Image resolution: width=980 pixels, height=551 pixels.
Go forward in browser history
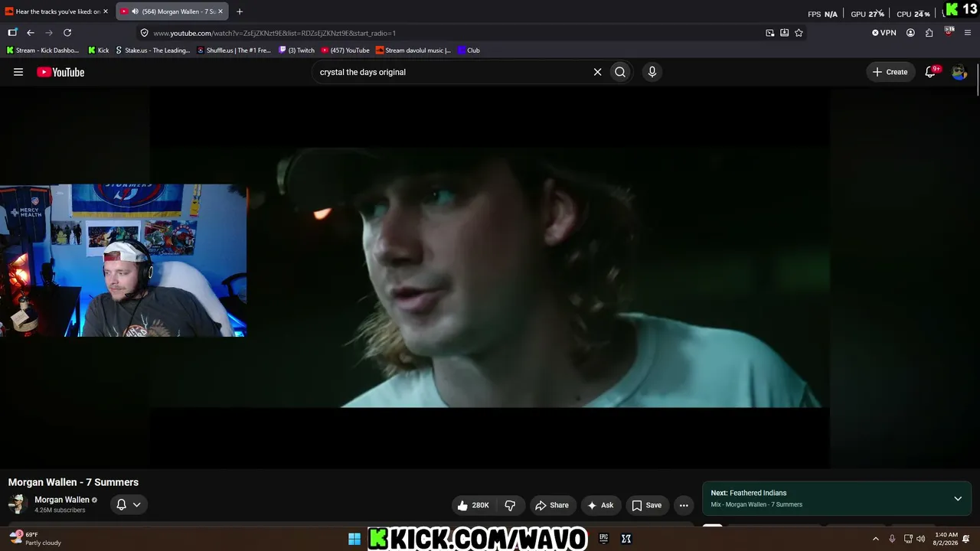(x=49, y=33)
